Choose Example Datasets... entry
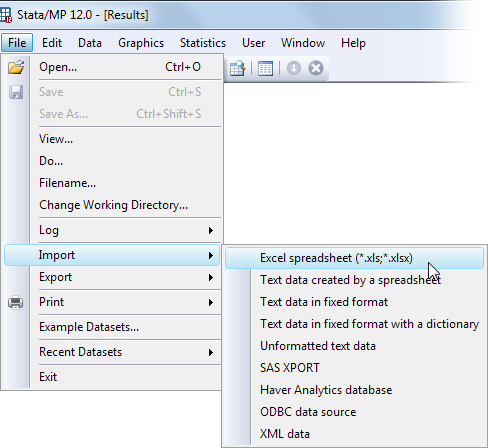Image resolution: width=488 pixels, height=448 pixels. (89, 327)
